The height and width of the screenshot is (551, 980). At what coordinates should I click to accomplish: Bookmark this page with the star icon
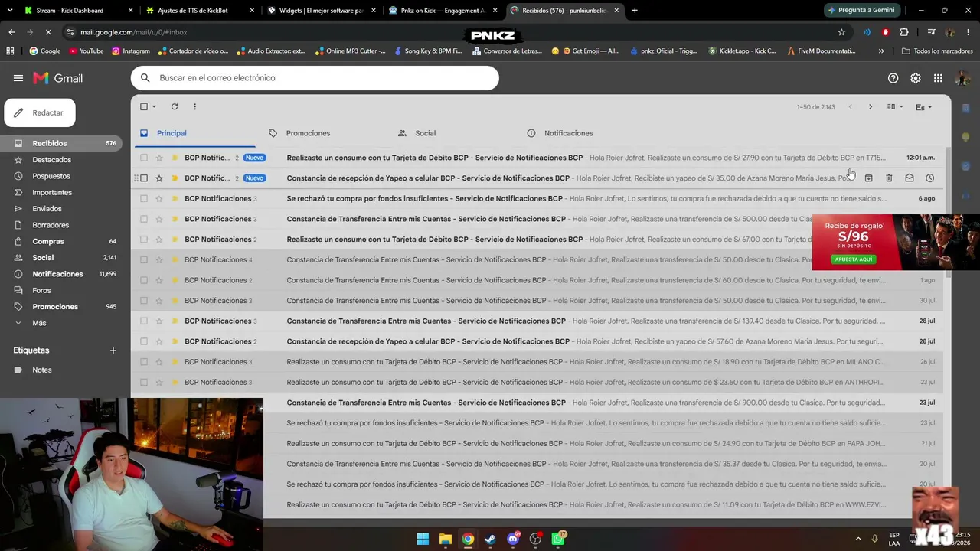click(x=841, y=32)
